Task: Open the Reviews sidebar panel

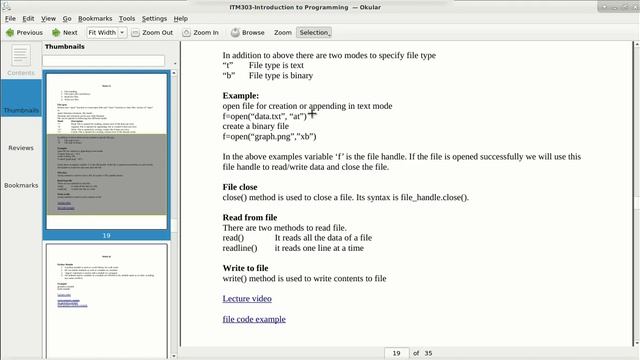Action: [21, 148]
